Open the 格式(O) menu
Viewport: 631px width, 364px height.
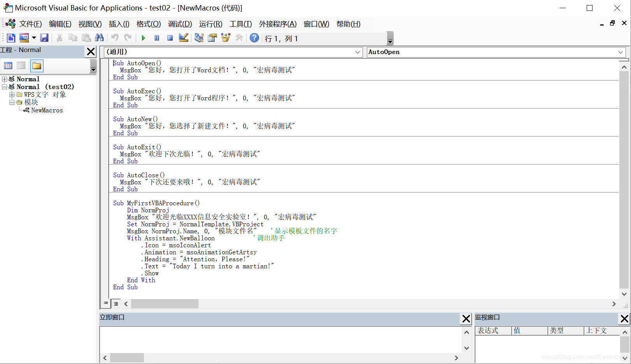(x=149, y=24)
